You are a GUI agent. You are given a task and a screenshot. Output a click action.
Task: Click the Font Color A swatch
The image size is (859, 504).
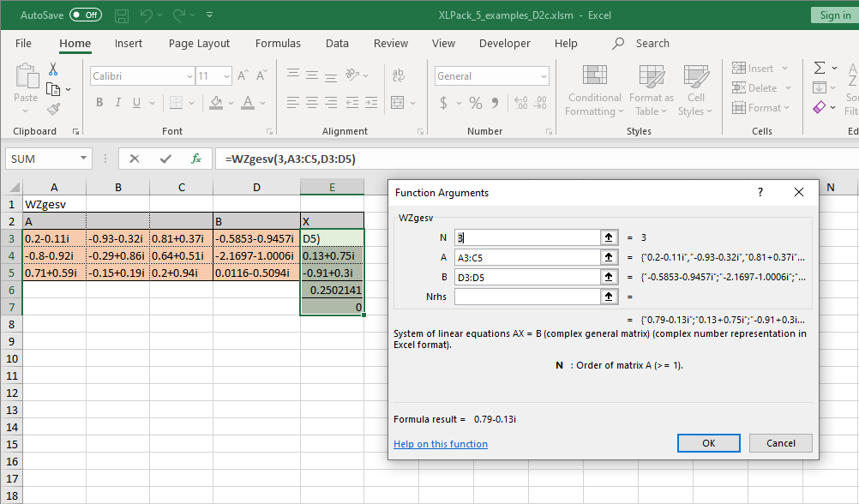[248, 103]
